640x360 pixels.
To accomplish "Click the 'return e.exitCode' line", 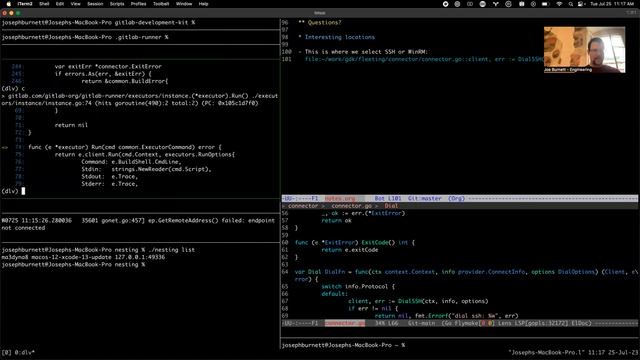I will (x=349, y=250).
